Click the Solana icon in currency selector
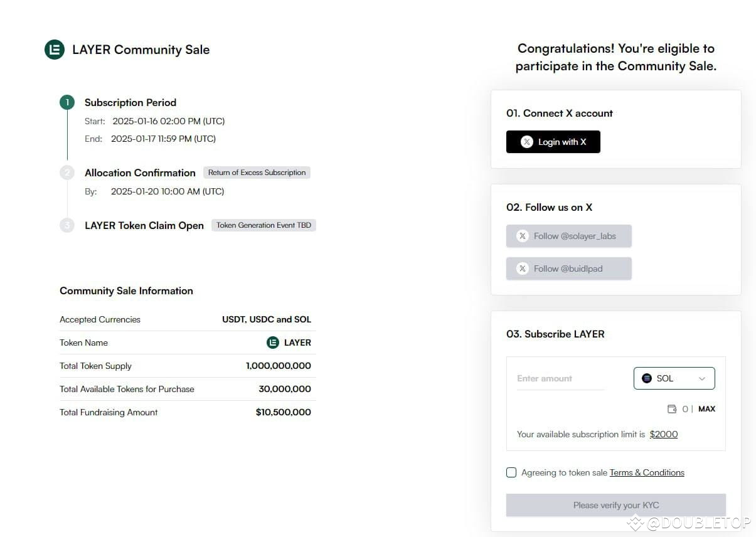Image resolution: width=756 pixels, height=537 pixels. (x=647, y=378)
